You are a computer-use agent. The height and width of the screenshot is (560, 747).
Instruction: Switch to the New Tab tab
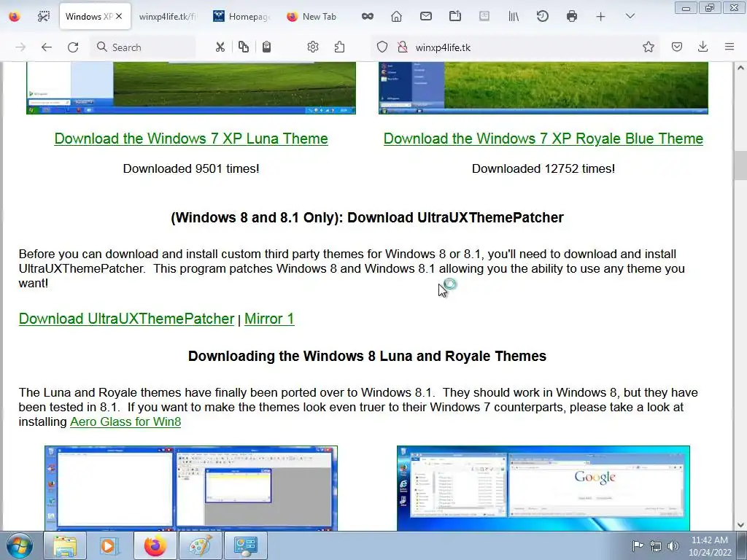(312, 16)
